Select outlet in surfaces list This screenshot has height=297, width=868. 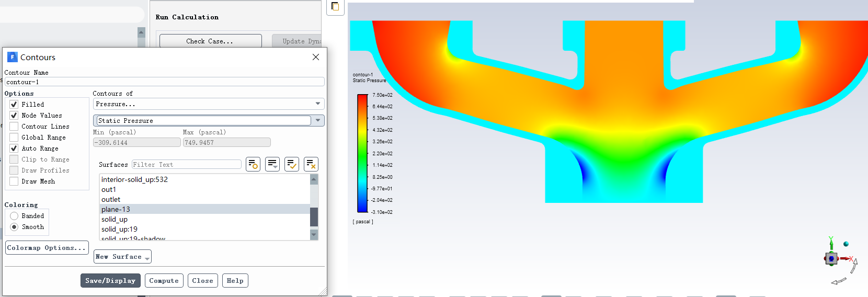(205, 199)
